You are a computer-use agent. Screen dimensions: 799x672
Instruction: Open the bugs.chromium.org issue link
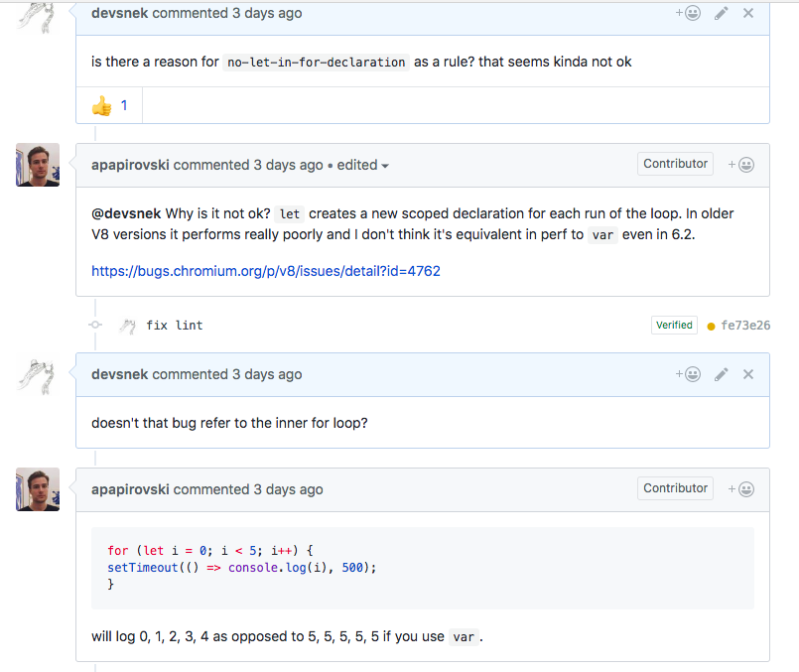[x=266, y=270]
